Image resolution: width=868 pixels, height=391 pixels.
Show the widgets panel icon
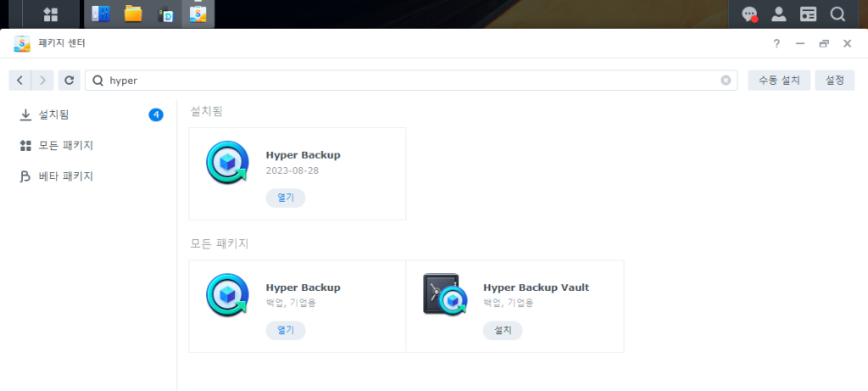809,14
